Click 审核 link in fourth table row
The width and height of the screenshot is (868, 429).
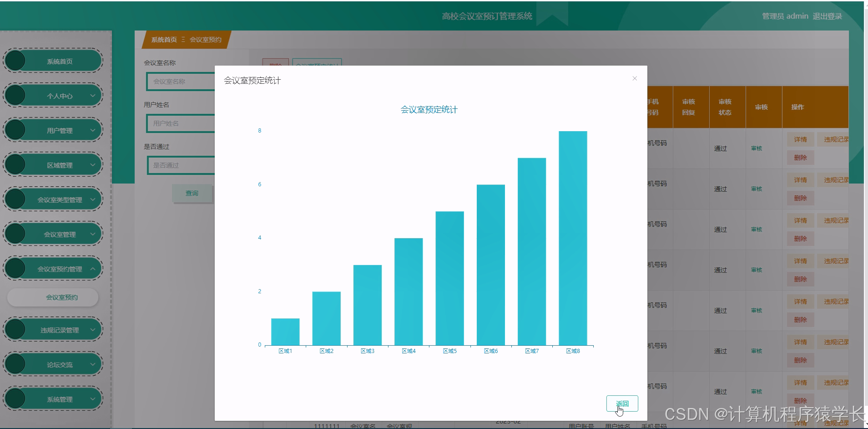tap(757, 270)
